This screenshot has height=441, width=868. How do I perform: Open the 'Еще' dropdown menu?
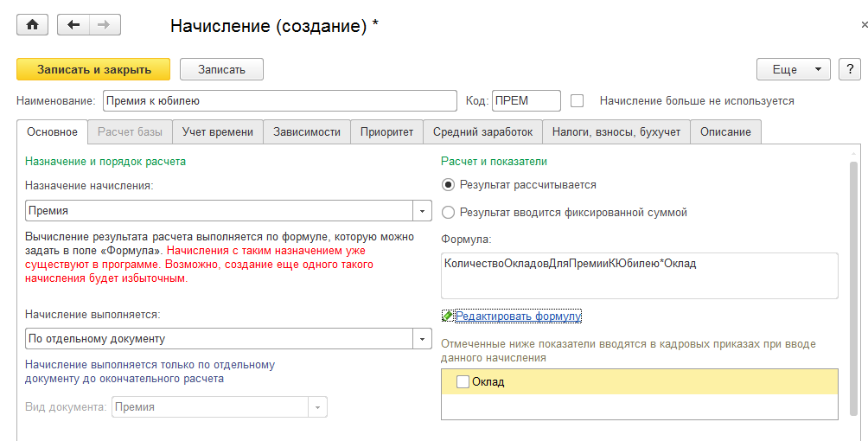pos(793,69)
